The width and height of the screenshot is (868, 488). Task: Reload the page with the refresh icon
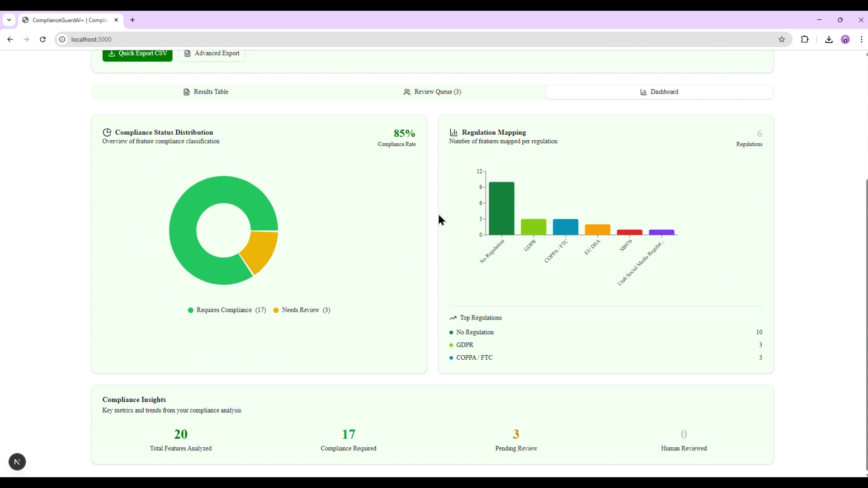point(43,40)
